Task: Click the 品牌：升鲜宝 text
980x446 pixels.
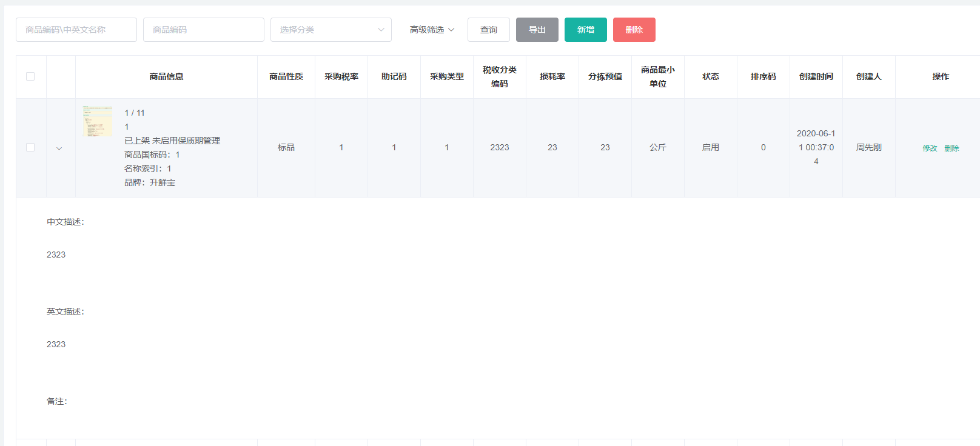Action: click(x=150, y=182)
